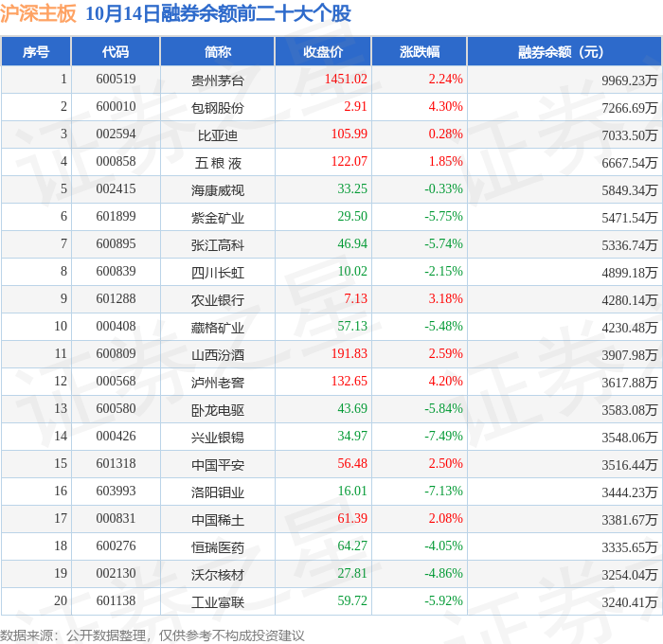Click closing price 56.48
Viewport: 663px width, 644px height.
point(352,464)
